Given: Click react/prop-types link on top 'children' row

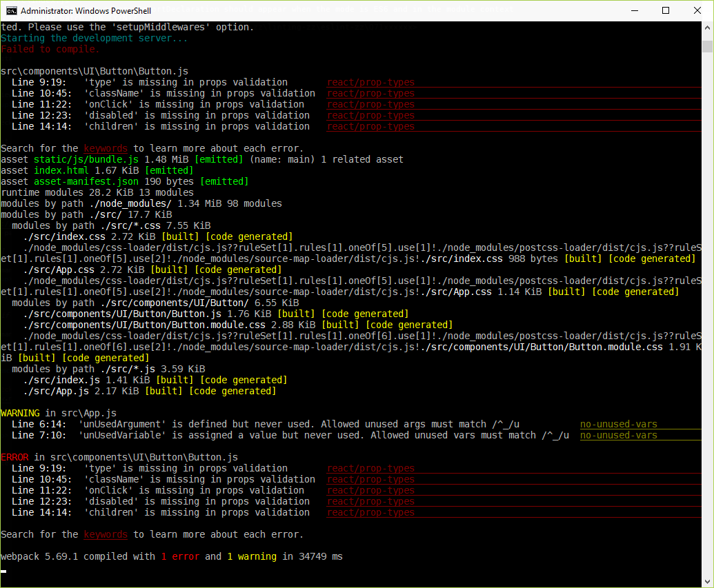Looking at the screenshot, I should [x=370, y=127].
